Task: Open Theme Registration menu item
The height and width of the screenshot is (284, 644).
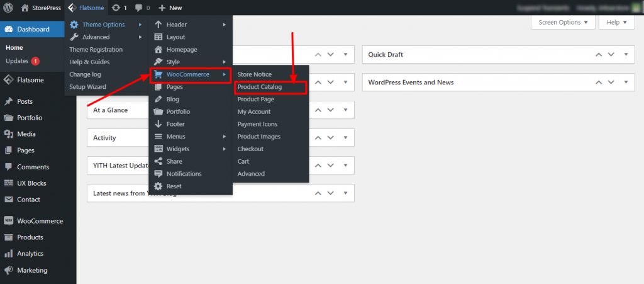Action: (x=96, y=49)
